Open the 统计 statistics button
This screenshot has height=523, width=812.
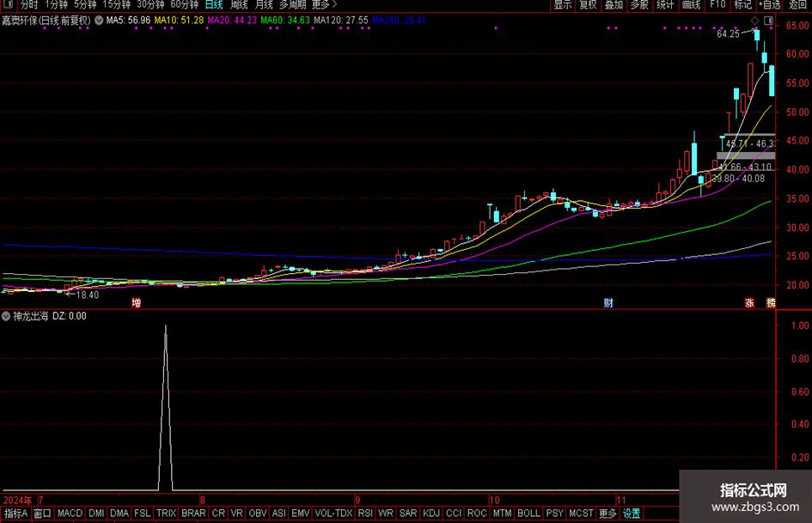pyautogui.click(x=665, y=4)
